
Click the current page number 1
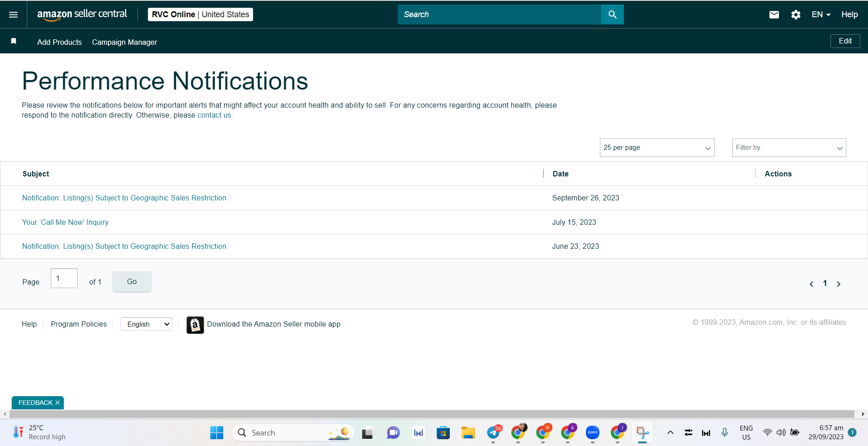click(x=825, y=283)
